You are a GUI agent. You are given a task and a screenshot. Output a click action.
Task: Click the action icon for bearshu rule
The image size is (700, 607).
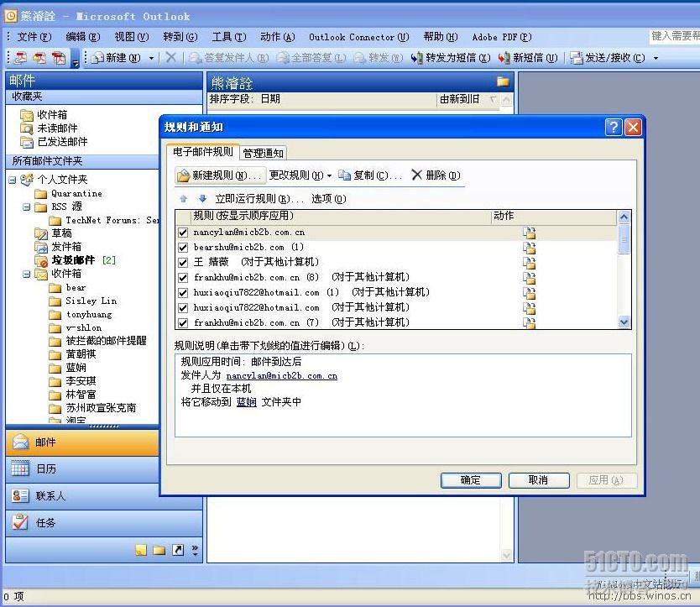tap(529, 248)
